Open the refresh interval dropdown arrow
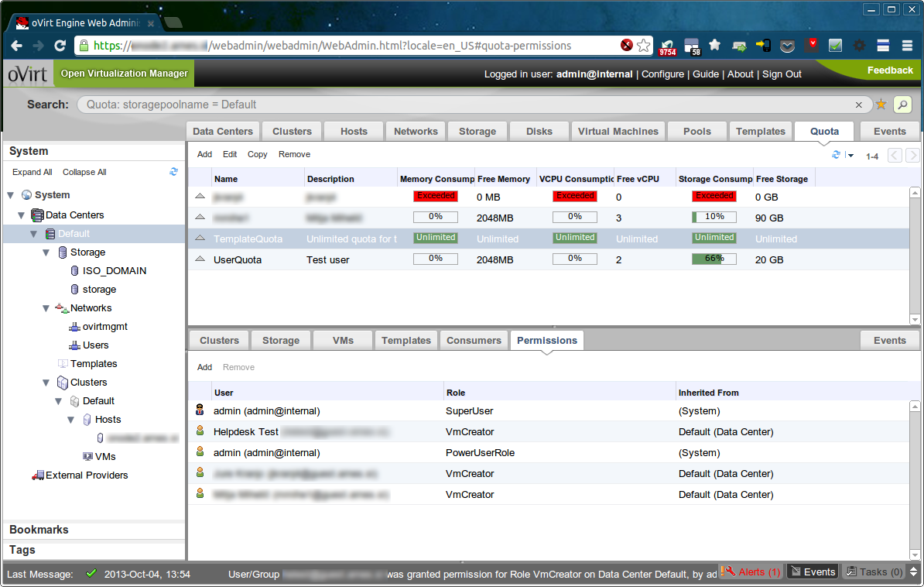 (x=850, y=156)
